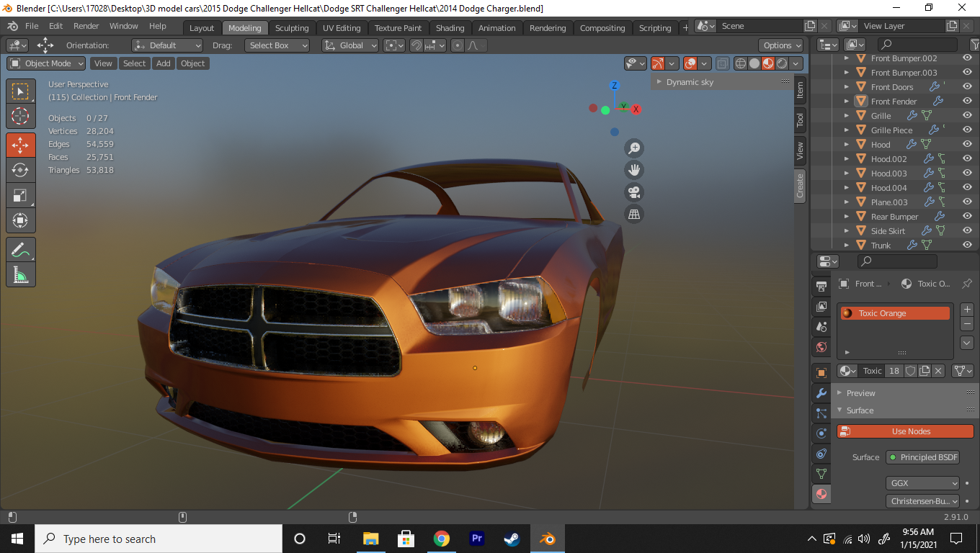The width and height of the screenshot is (980, 553).
Task: Open the Object Mode dropdown
Action: (x=47, y=63)
